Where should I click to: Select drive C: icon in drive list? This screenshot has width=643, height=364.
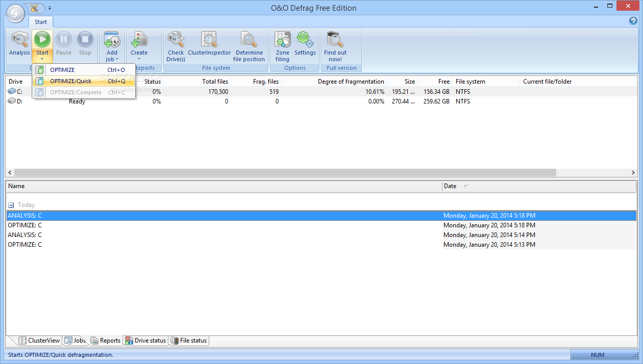12,91
